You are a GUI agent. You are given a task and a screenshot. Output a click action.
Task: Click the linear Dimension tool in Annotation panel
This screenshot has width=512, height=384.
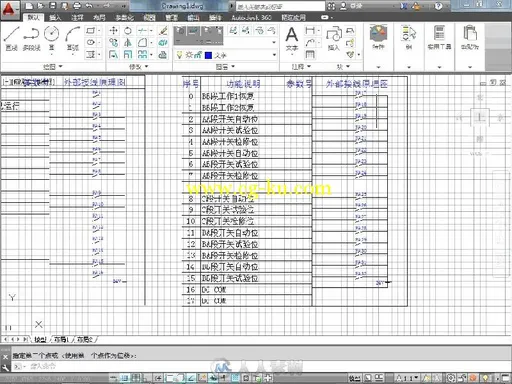point(310,31)
